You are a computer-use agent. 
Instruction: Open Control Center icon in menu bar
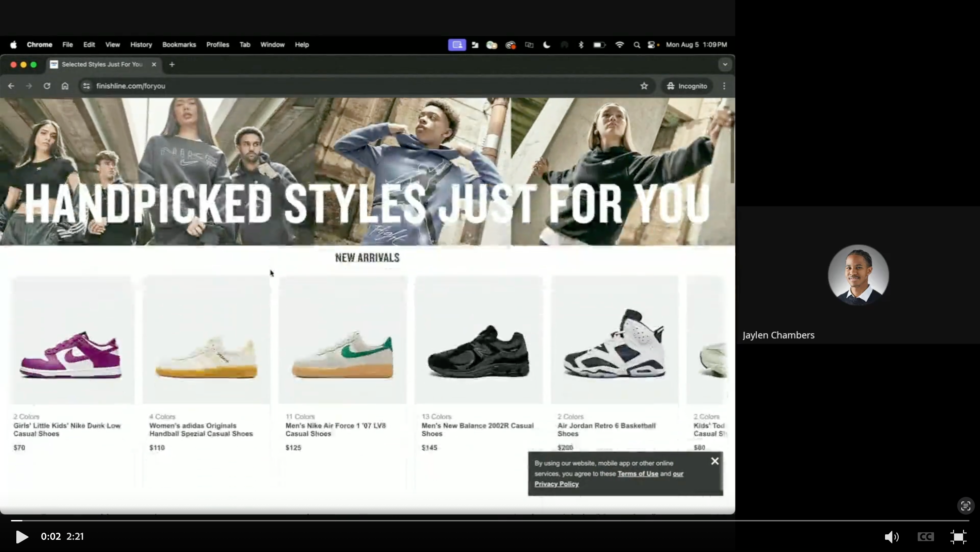tap(651, 45)
